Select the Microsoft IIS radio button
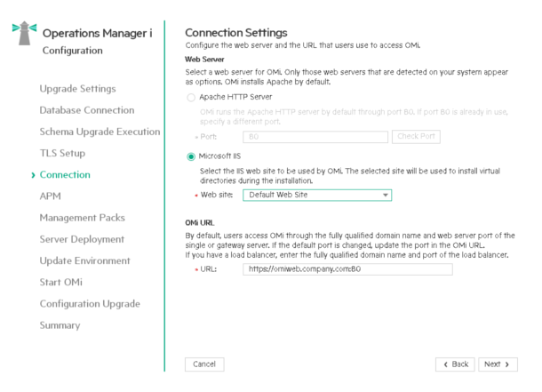 click(191, 156)
